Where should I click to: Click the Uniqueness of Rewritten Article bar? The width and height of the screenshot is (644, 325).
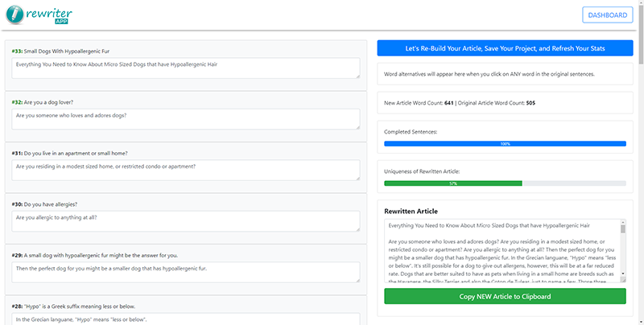[505, 183]
